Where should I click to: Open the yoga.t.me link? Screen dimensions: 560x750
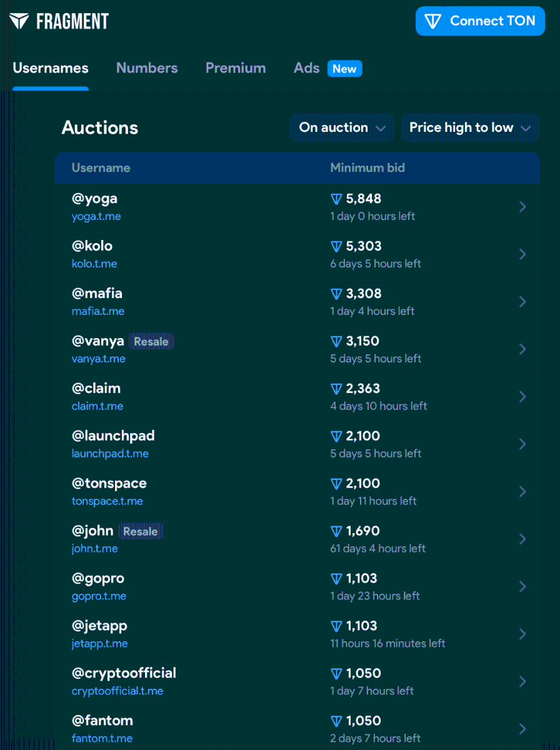(x=96, y=216)
